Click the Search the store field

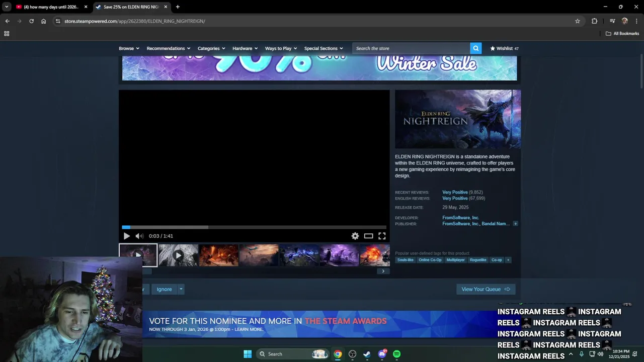[x=411, y=48]
